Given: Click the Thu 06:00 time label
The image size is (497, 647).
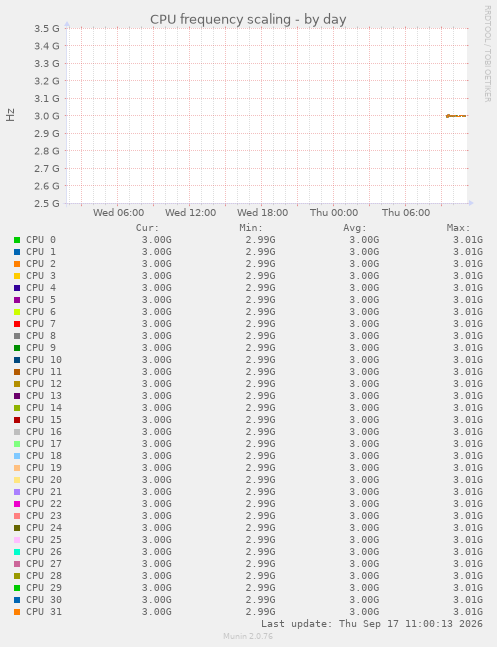Looking at the screenshot, I should tap(406, 213).
